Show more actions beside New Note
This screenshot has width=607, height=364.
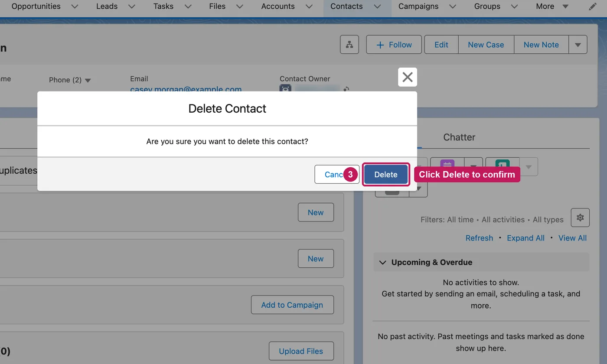(x=578, y=45)
